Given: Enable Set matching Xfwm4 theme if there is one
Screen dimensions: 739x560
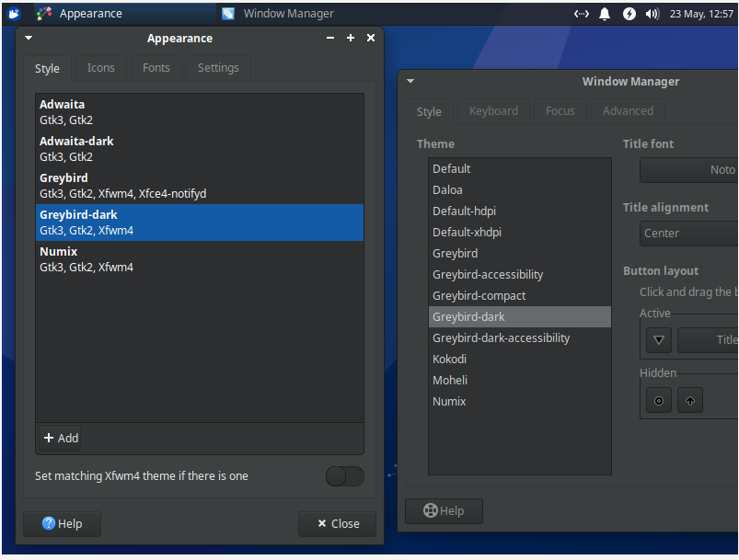Looking at the screenshot, I should tap(344, 476).
